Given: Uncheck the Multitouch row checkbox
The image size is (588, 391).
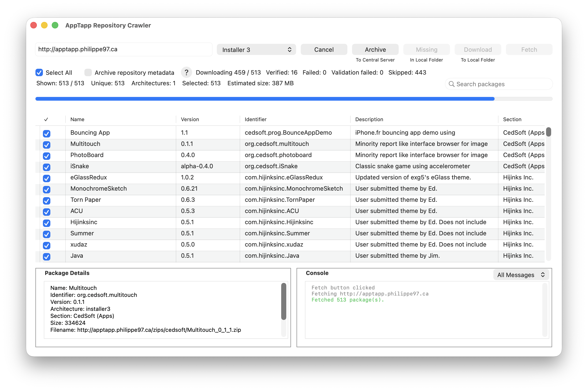Looking at the screenshot, I should pos(47,145).
